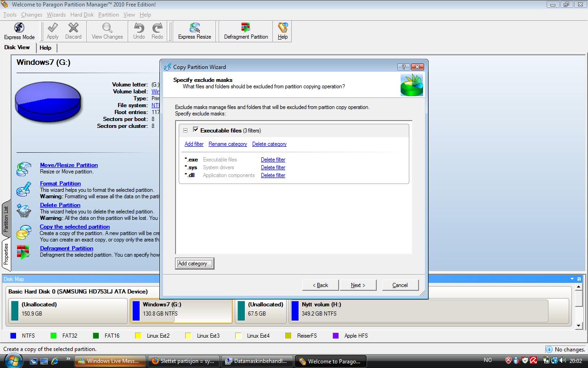Click Format Partition link
This screenshot has height=368, width=588.
point(61,184)
